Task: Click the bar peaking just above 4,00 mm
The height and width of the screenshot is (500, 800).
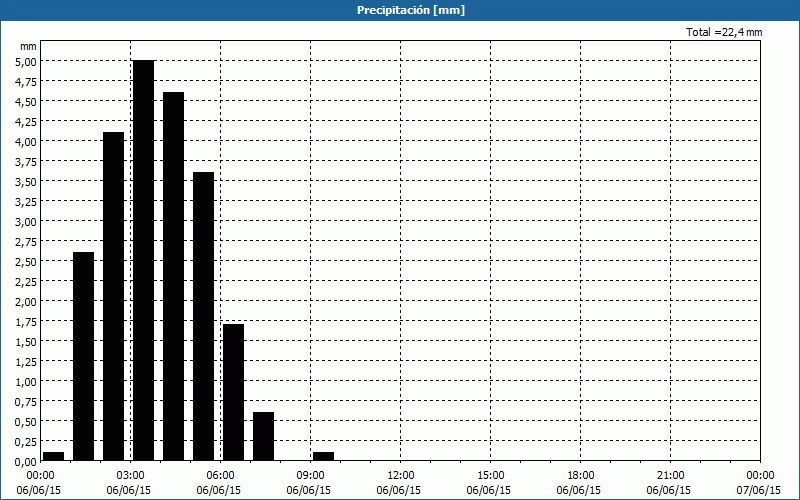Action: point(113,296)
